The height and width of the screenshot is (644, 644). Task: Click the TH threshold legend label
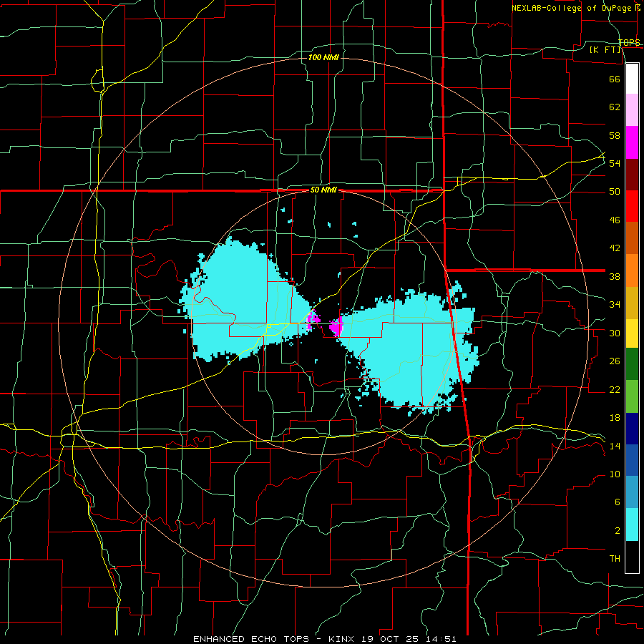[615, 559]
